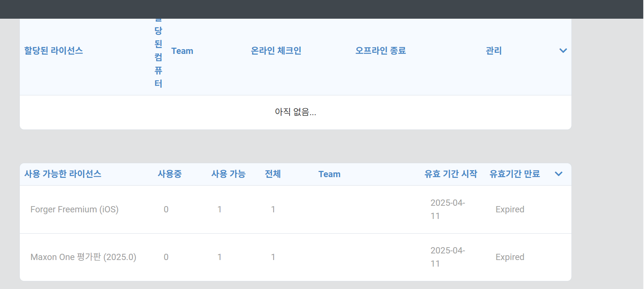Click the 오프라인 종료 column header
644x289 pixels.
(380, 51)
